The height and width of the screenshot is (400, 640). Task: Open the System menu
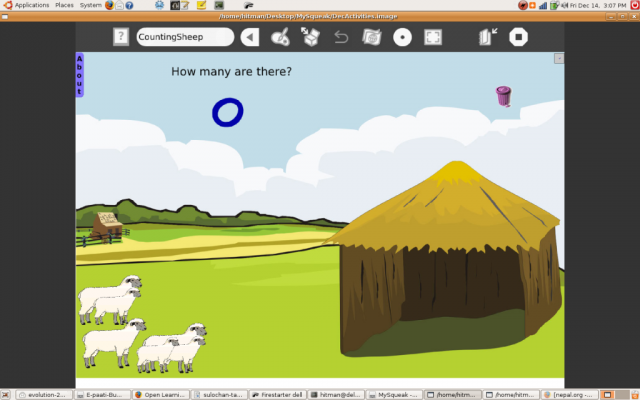(90, 5)
